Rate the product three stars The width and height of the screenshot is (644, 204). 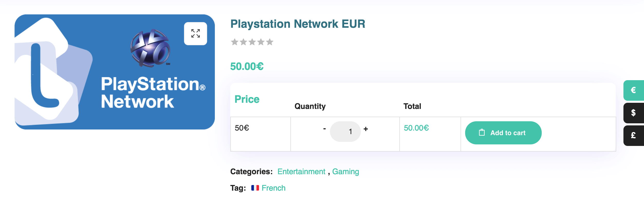coord(252,42)
